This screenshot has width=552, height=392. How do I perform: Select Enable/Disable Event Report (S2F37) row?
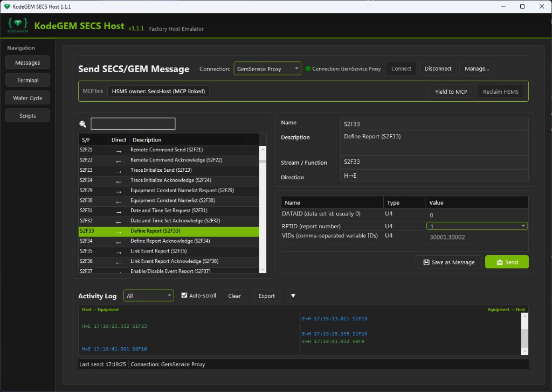tap(169, 271)
